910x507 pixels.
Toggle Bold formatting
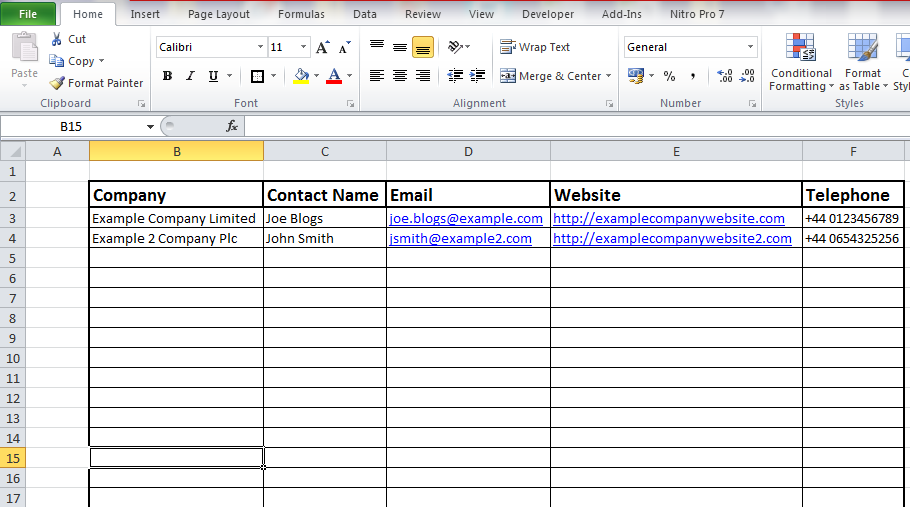[x=167, y=76]
